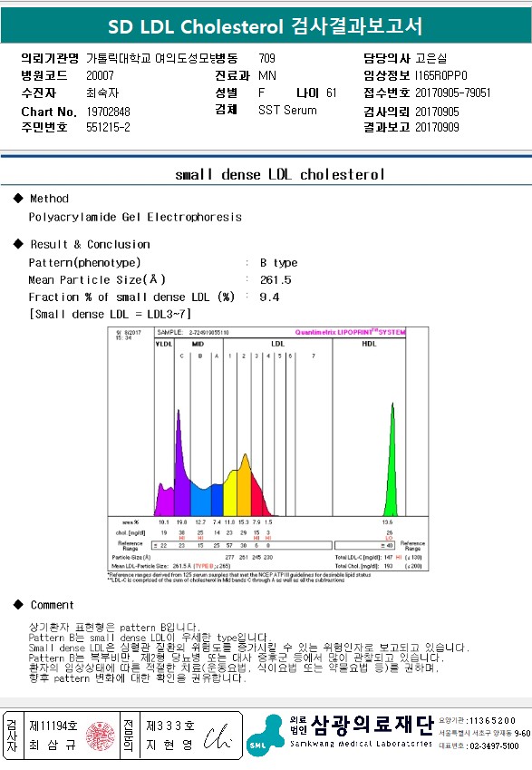Click the diamond bullet beside Method
Viewport: 532px width, 770px height.
[19, 199]
